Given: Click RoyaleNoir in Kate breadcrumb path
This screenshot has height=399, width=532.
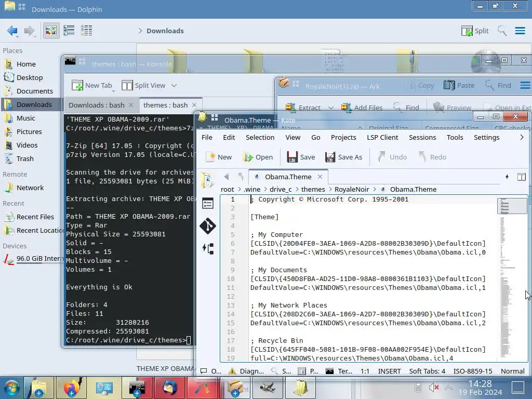Looking at the screenshot, I should 352,189.
